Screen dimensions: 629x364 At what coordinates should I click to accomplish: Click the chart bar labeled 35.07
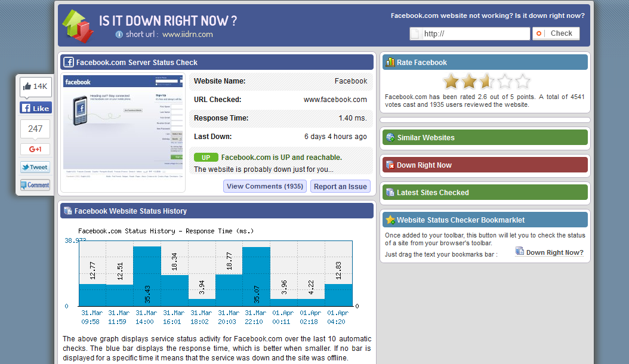point(257,276)
